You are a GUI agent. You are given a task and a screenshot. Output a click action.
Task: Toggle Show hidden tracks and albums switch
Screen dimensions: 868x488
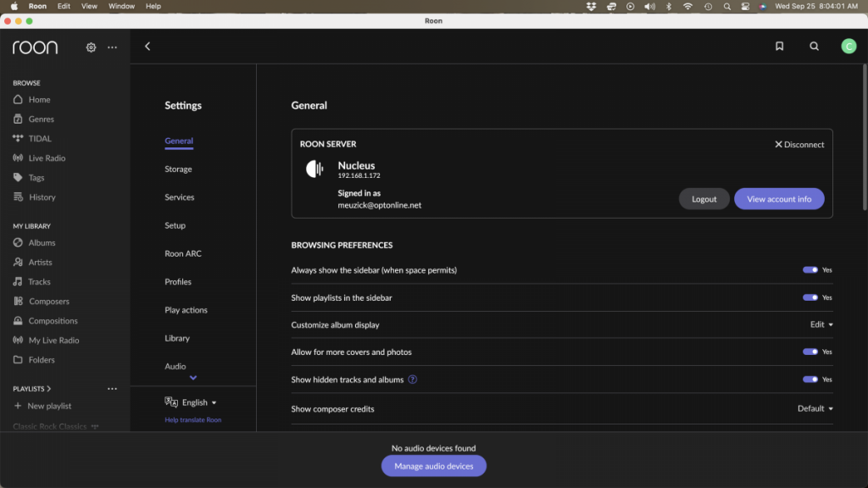click(x=810, y=380)
